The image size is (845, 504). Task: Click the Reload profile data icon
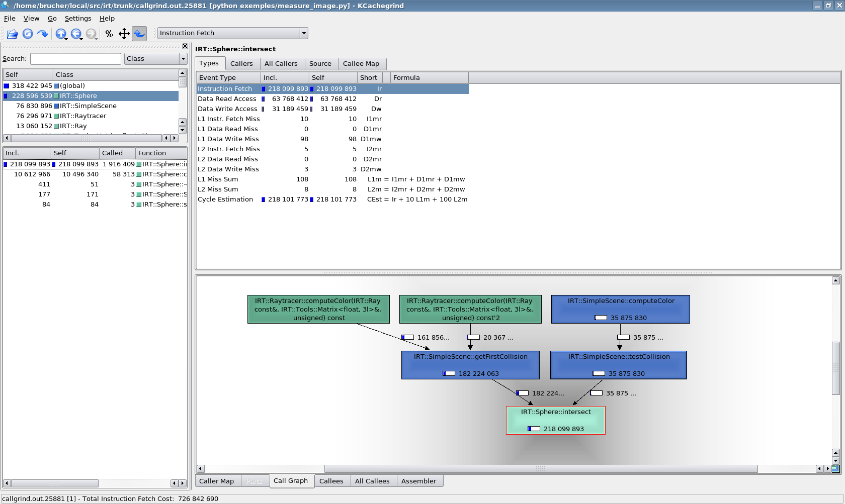coord(28,34)
